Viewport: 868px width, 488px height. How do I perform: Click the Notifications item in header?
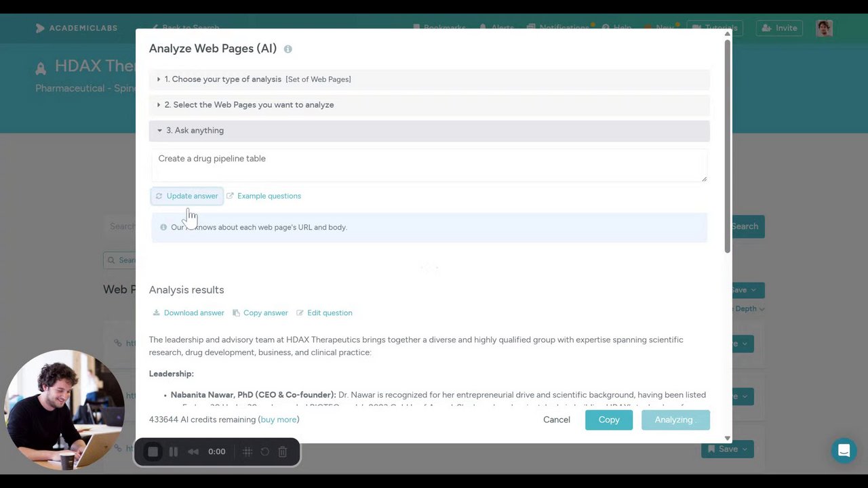pos(560,28)
